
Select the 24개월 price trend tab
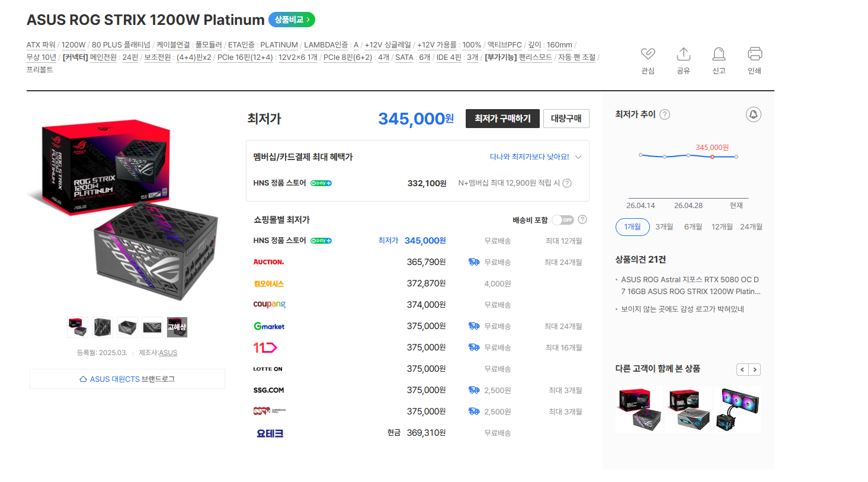pyautogui.click(x=751, y=227)
